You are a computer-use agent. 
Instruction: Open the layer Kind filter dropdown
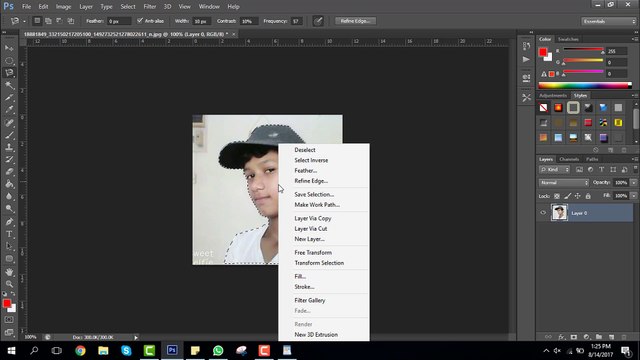tap(555, 169)
